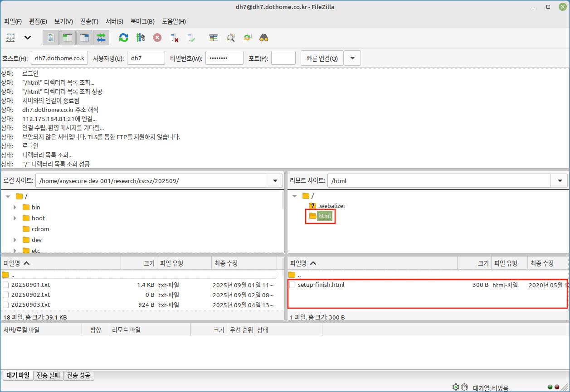Viewport: 570px width, 392px height.
Task: Open the 전송(T) menu
Action: [89, 21]
